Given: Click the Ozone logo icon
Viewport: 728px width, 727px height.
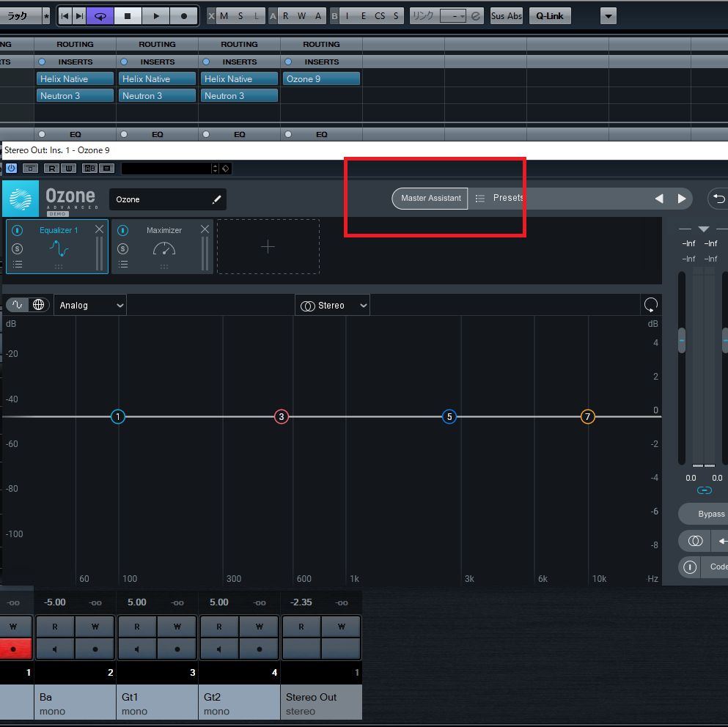Looking at the screenshot, I should (x=21, y=199).
